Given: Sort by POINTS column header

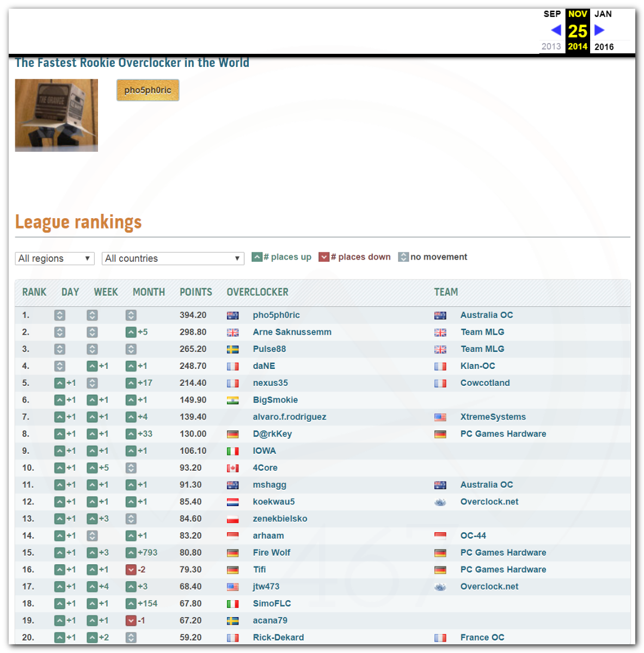Looking at the screenshot, I should point(196,292).
